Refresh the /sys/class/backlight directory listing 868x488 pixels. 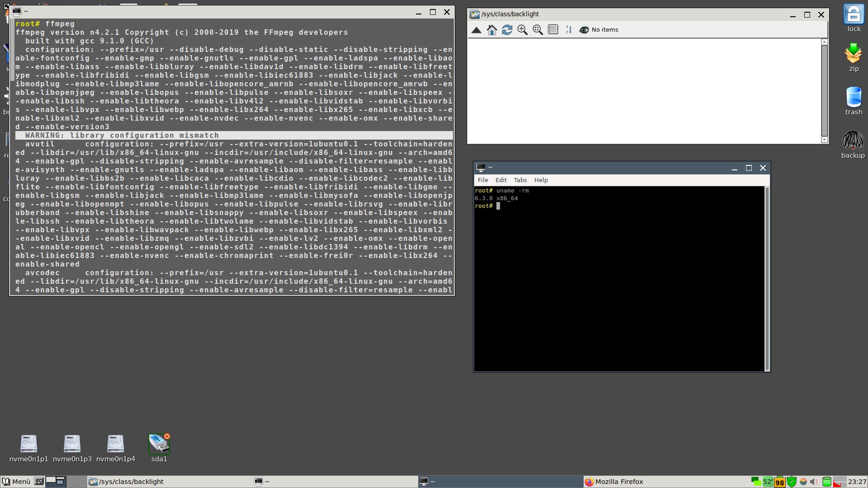[507, 30]
